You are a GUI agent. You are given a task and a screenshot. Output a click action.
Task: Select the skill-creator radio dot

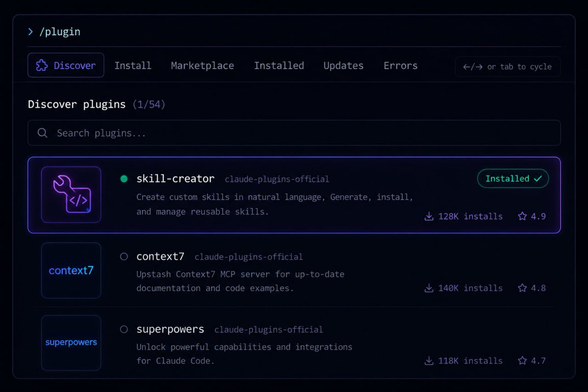coord(124,179)
